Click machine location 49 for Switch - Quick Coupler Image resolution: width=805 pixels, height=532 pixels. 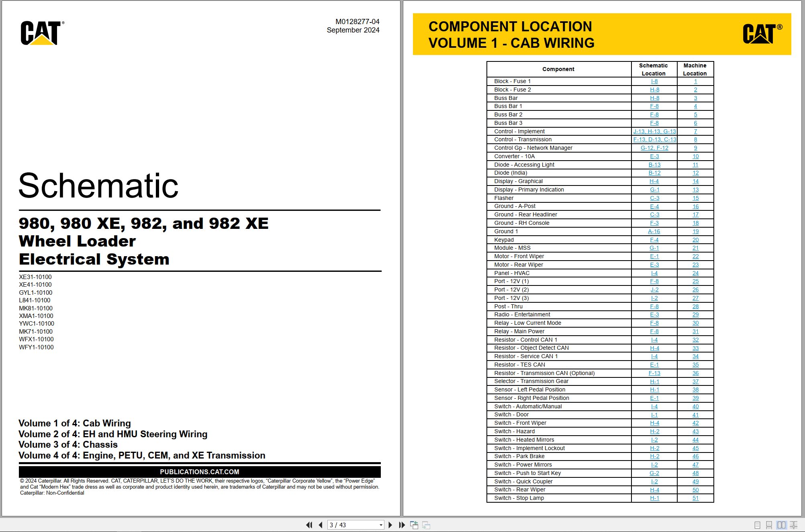pos(695,481)
